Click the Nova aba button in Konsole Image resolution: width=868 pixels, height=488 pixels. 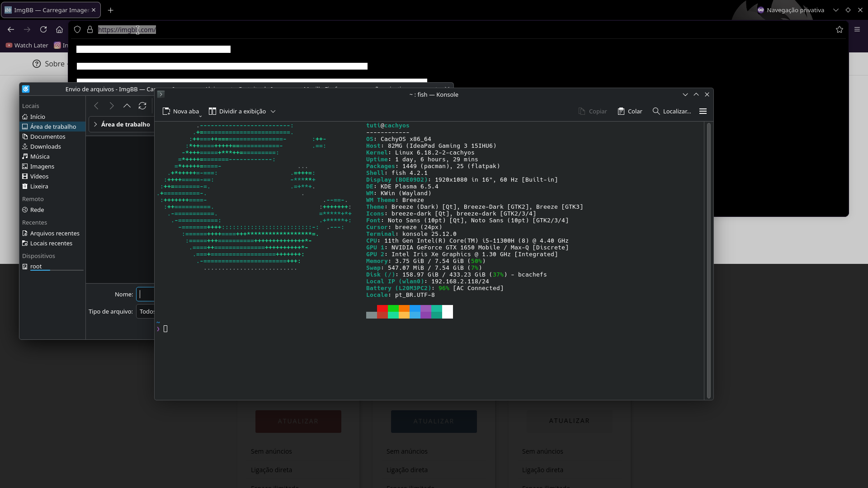pos(181,111)
